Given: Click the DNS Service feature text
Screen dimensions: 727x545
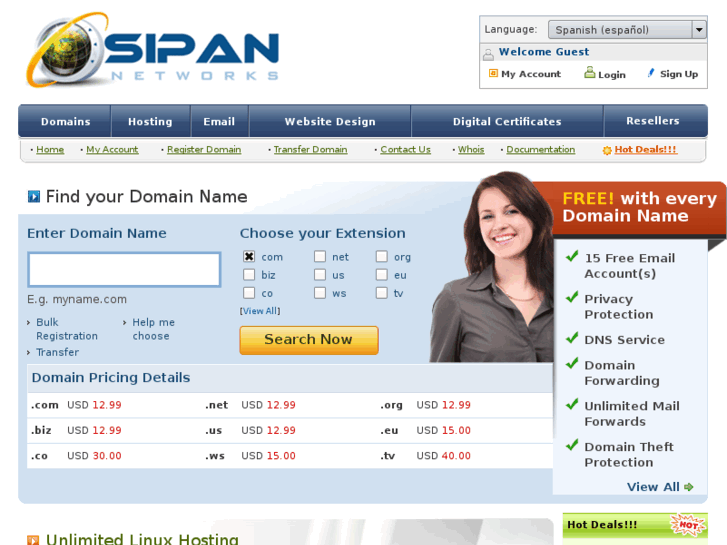Looking at the screenshot, I should (625, 340).
